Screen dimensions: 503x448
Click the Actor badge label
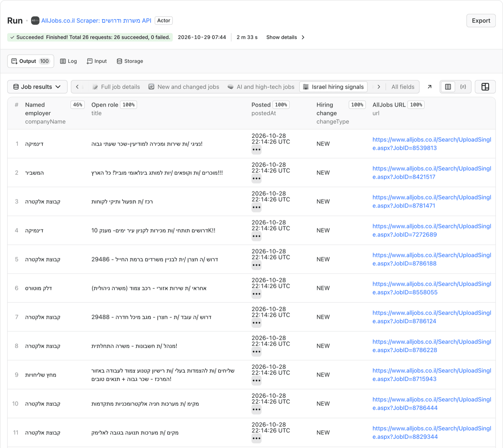164,20
